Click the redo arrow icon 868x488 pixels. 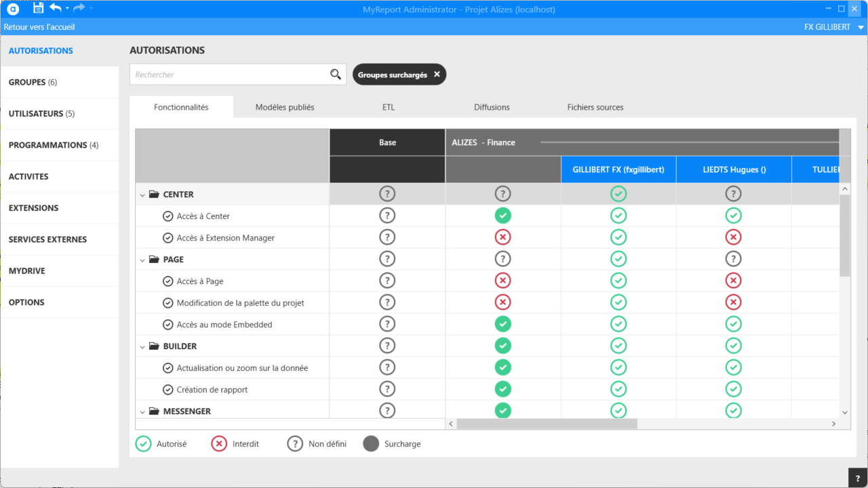pos(79,8)
